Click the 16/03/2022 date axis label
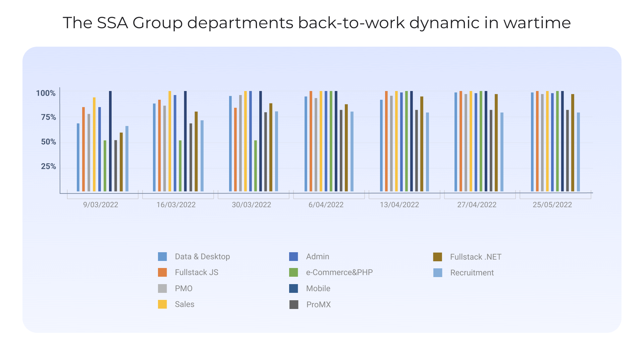The image size is (644, 358). 176,205
